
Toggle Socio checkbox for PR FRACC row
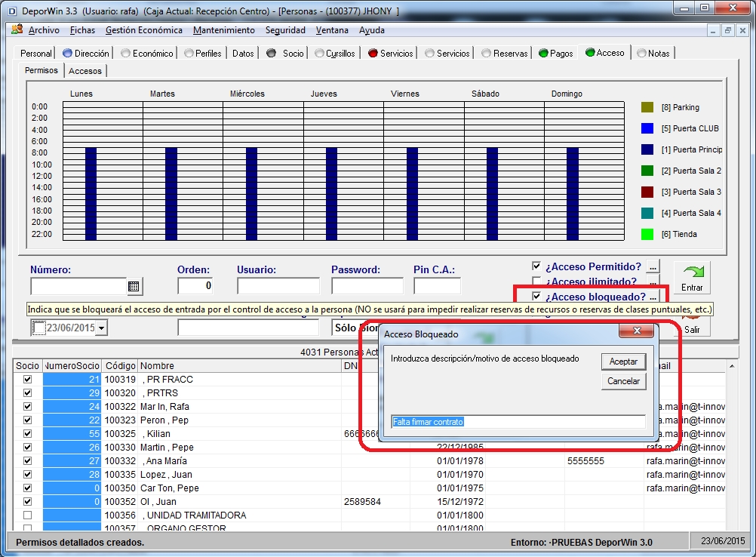27,380
